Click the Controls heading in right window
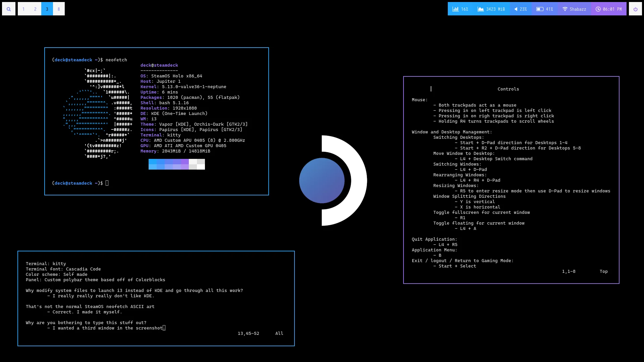The height and width of the screenshot is (362, 644). click(508, 89)
